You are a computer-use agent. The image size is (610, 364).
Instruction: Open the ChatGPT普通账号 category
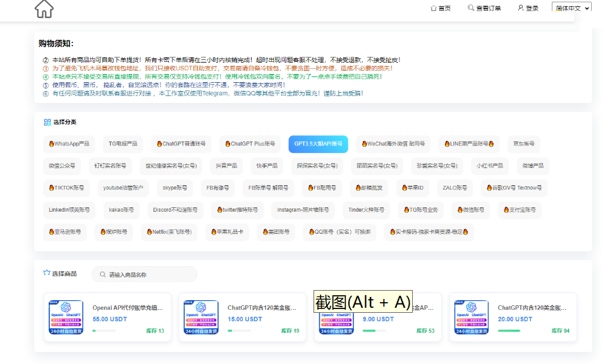pyautogui.click(x=181, y=144)
